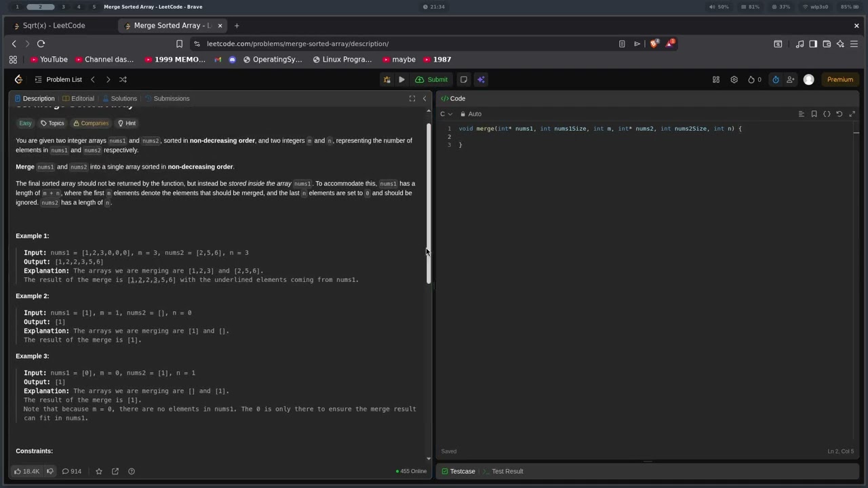Maximize the description panel

412,98
